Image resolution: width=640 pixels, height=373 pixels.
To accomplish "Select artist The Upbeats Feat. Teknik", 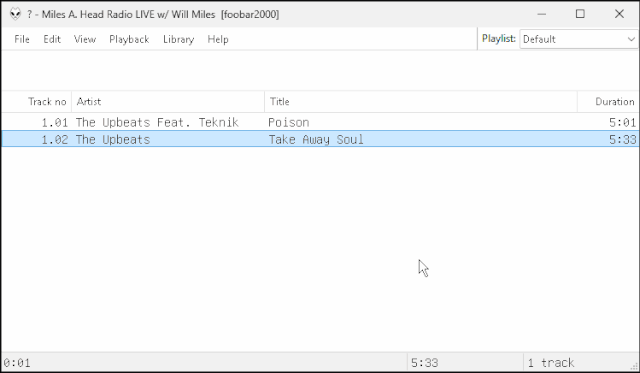I will 157,122.
